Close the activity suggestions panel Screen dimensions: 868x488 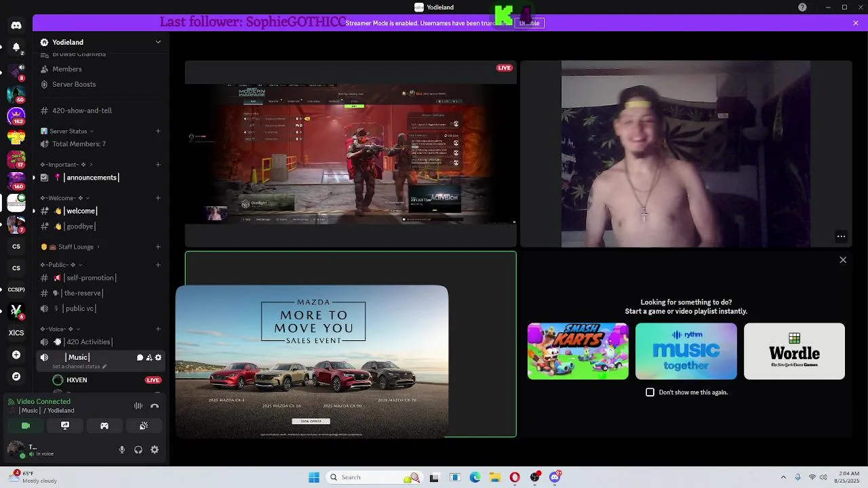pyautogui.click(x=843, y=260)
